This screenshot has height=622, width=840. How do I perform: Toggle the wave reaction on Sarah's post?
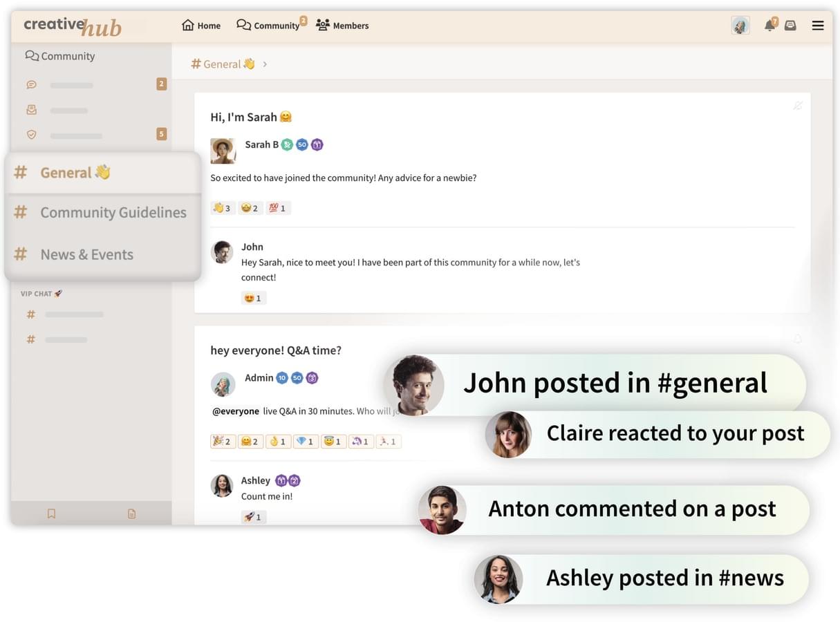pyautogui.click(x=222, y=208)
